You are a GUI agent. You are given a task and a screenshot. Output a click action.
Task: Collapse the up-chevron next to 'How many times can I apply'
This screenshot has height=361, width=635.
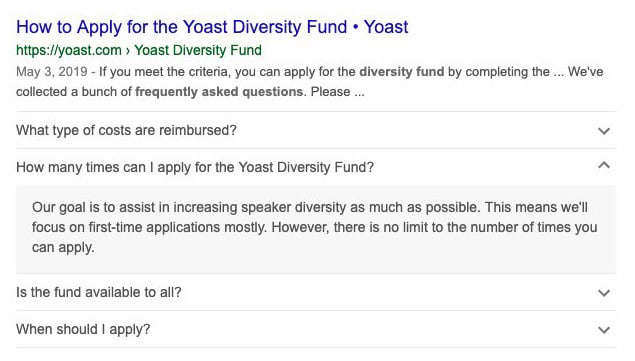click(x=604, y=165)
